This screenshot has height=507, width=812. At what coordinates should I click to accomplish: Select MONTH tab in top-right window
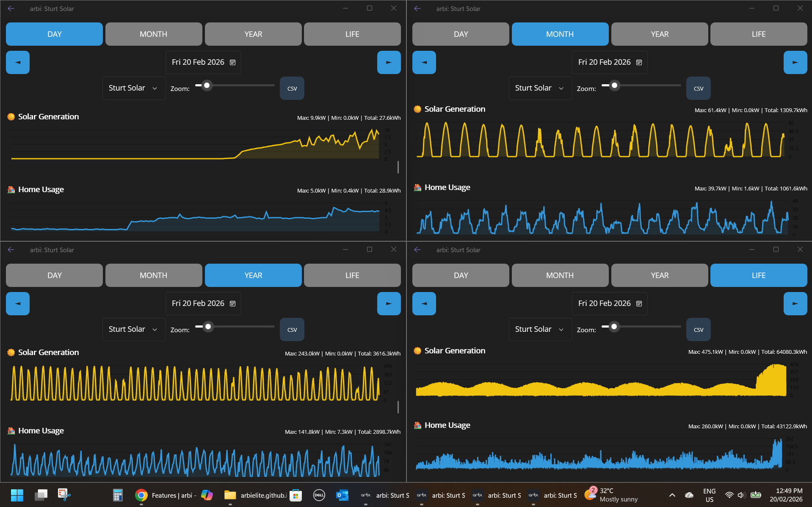tap(560, 34)
